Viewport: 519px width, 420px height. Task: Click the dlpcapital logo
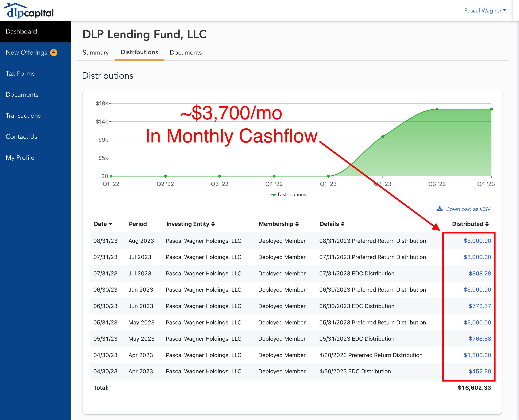coord(29,11)
